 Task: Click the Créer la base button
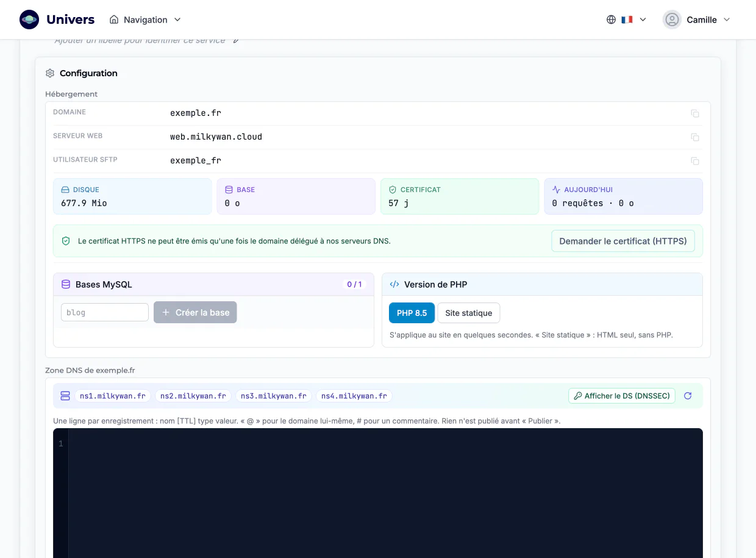[x=195, y=312]
